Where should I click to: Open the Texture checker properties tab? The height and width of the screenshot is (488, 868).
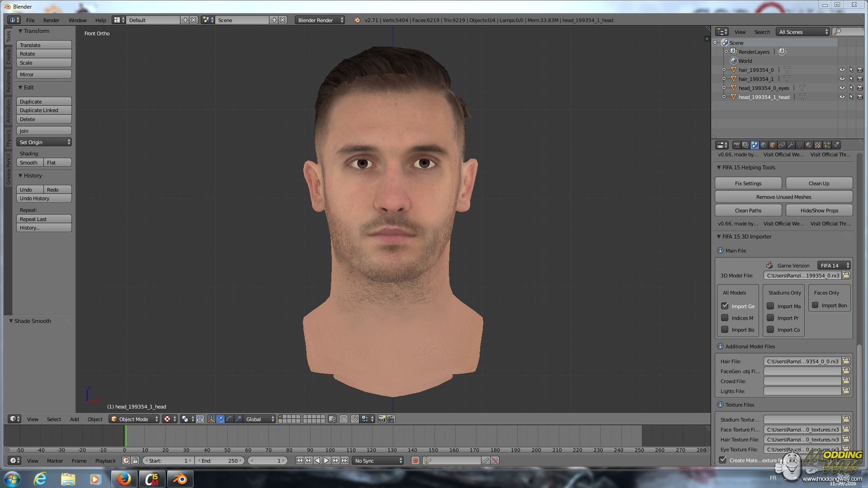coord(818,145)
